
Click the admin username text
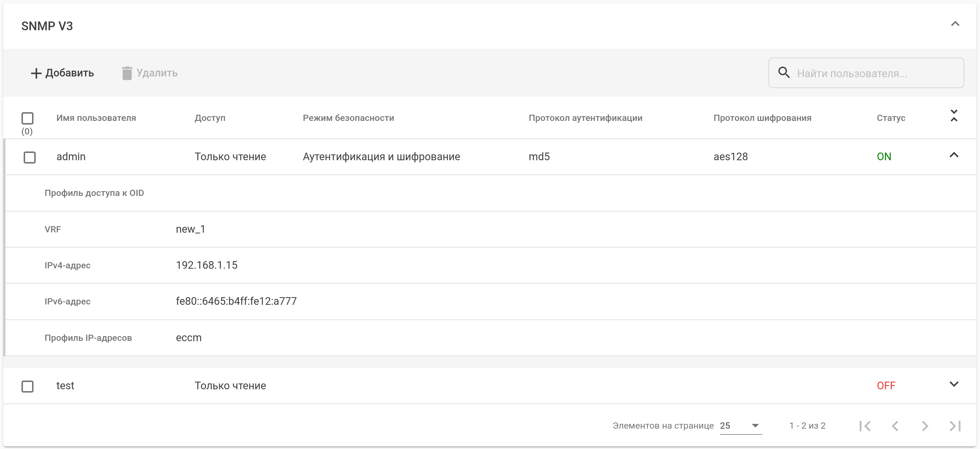[x=71, y=157]
